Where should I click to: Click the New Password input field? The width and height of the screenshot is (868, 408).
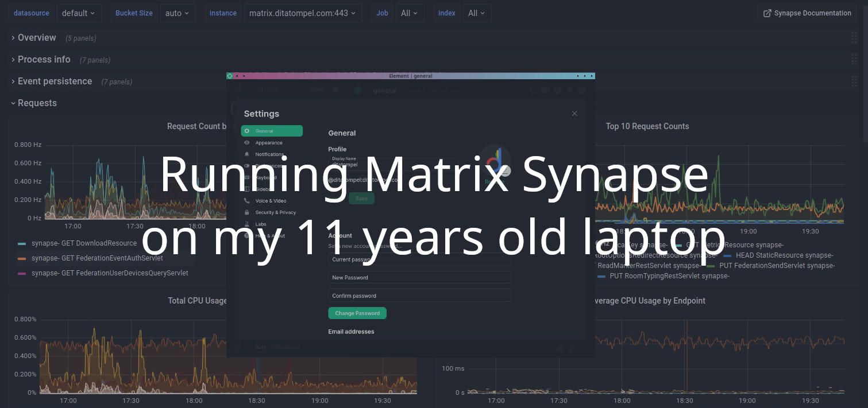pyautogui.click(x=419, y=277)
